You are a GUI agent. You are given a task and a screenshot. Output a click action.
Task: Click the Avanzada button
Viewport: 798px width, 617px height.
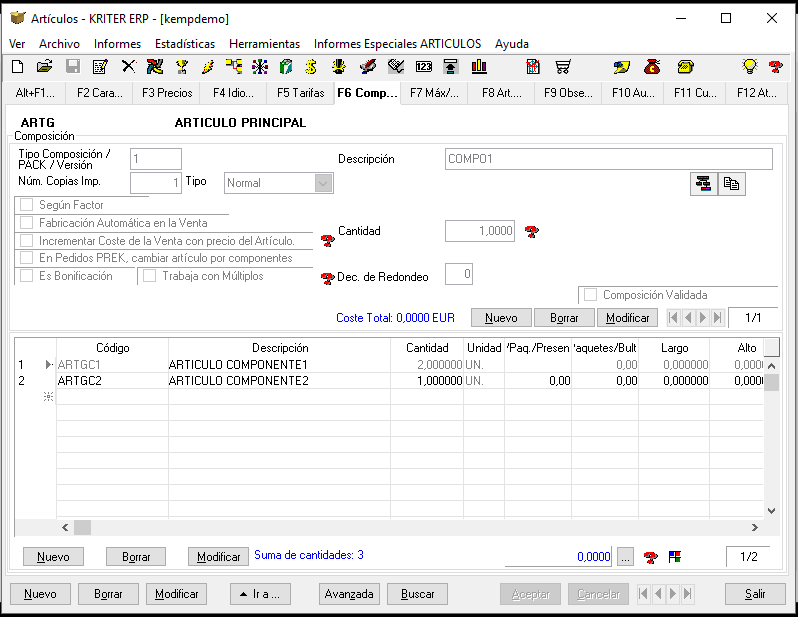(349, 594)
